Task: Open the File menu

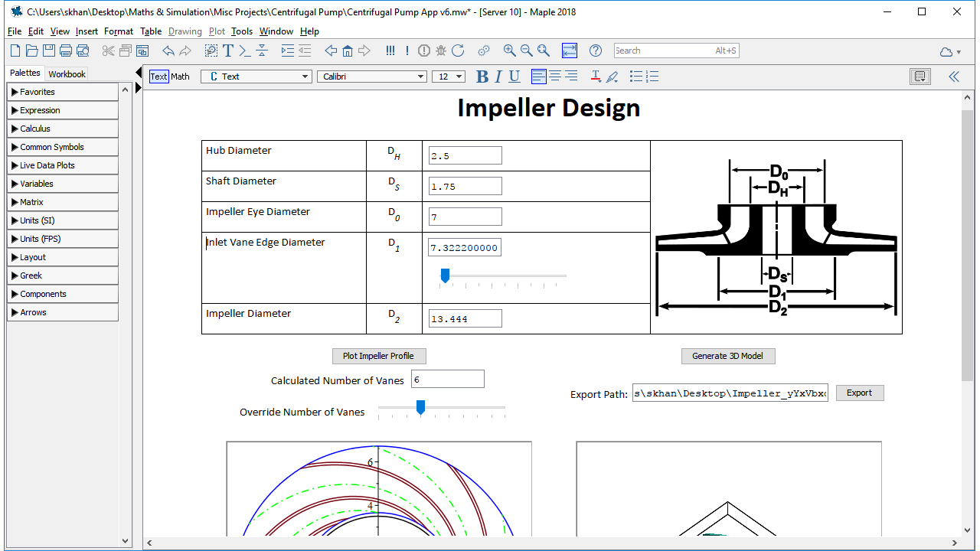Action: pyautogui.click(x=15, y=31)
